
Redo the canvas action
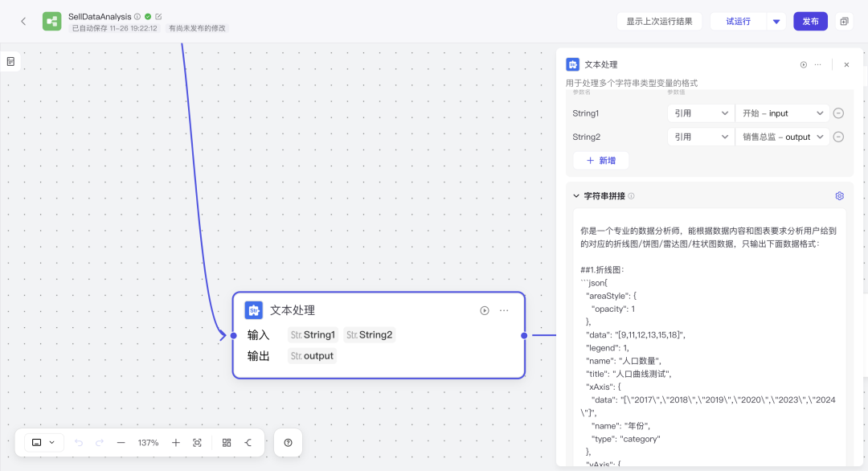coord(100,443)
